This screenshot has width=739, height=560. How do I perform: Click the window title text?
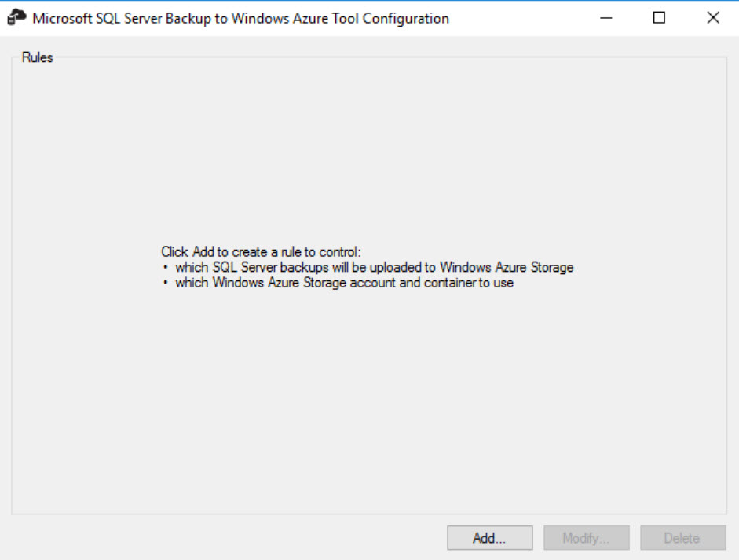click(x=240, y=18)
